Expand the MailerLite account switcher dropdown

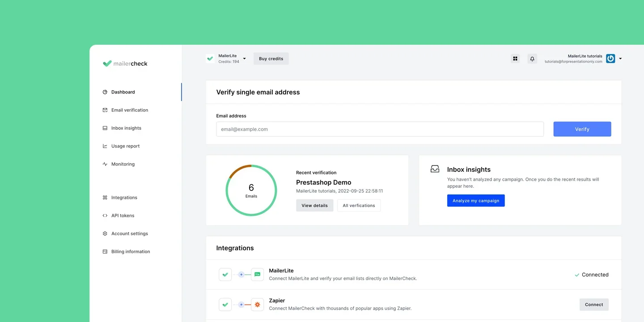244,59
